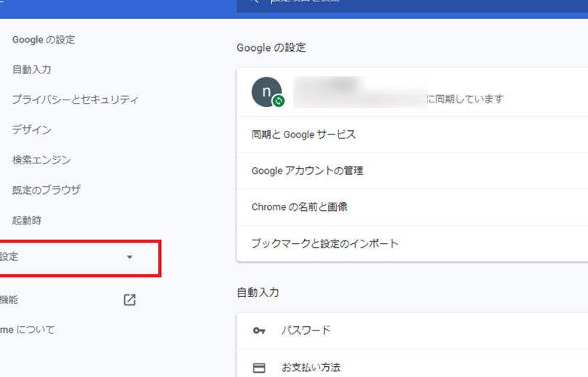Click the settings search field in the blue header

(412, 6)
